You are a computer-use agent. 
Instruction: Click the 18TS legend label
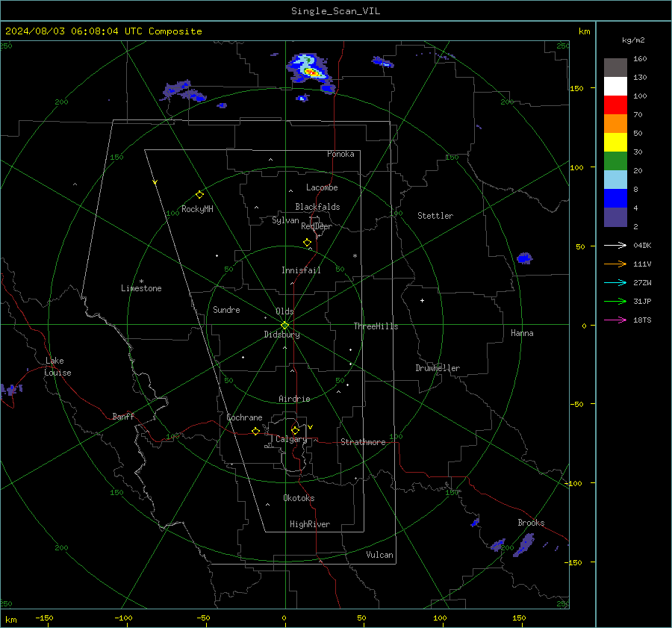(x=642, y=320)
